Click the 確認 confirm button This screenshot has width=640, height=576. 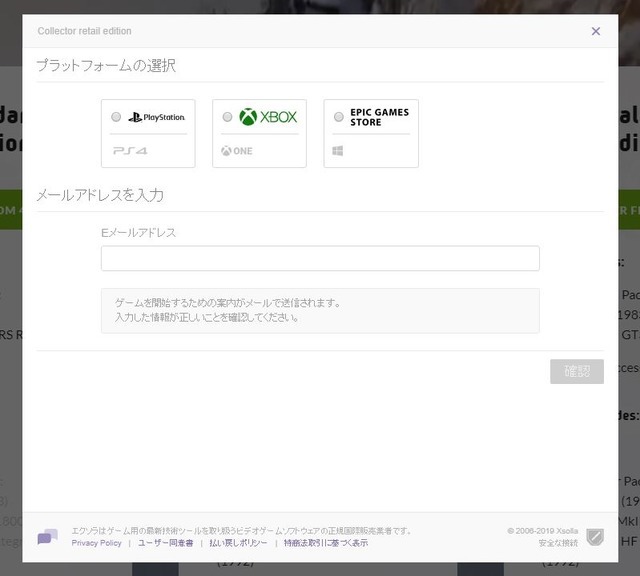[577, 371]
